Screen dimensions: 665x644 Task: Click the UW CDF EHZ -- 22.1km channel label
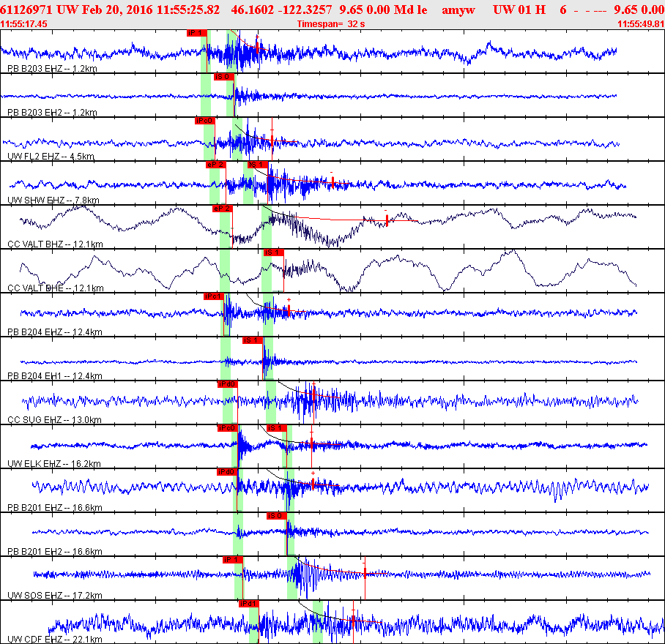coord(55,640)
